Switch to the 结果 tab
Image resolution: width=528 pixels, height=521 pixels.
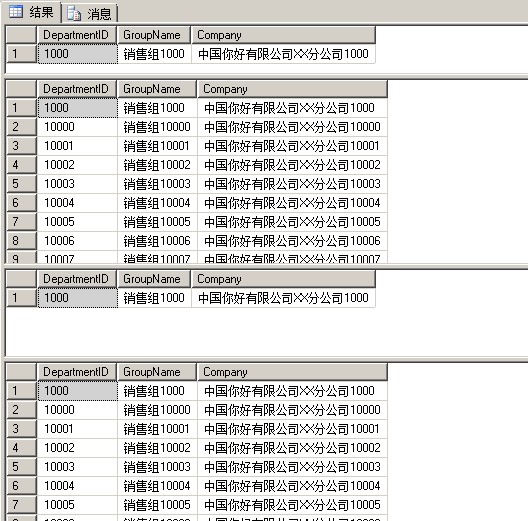tap(31, 12)
